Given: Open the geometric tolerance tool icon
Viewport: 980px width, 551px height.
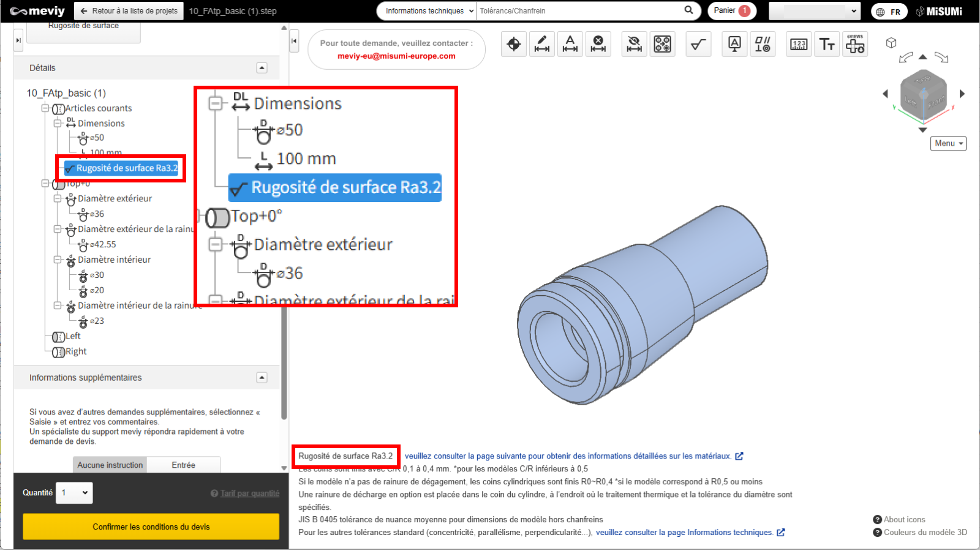Looking at the screenshot, I should tap(763, 44).
